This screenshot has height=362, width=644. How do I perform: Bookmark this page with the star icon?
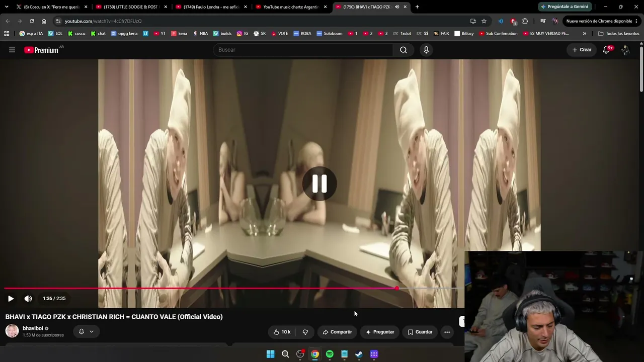484,21
